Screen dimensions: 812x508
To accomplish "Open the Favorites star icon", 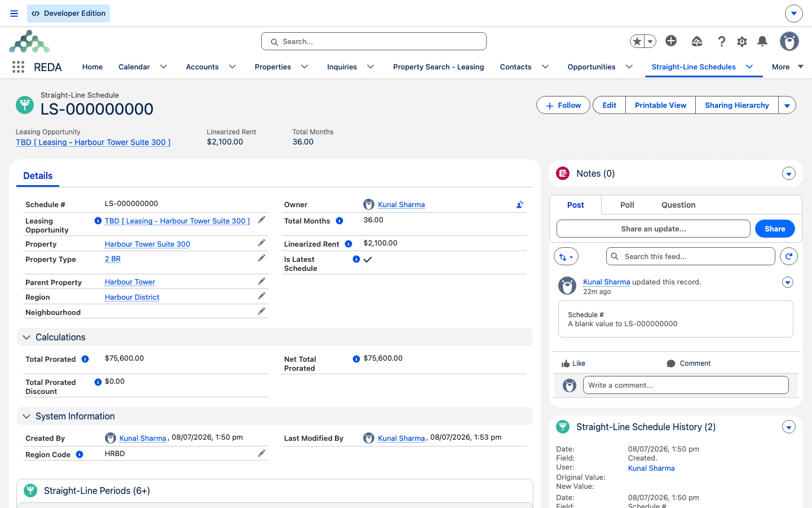I will [x=637, y=41].
